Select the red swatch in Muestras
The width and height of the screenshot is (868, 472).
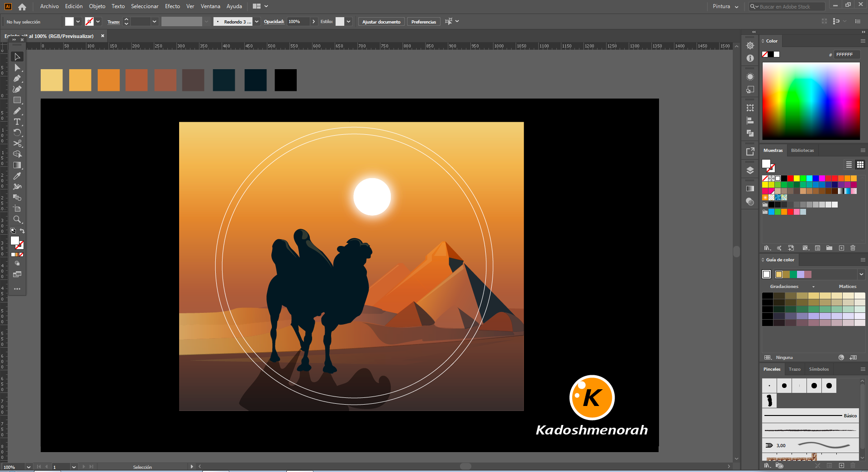(x=790, y=179)
